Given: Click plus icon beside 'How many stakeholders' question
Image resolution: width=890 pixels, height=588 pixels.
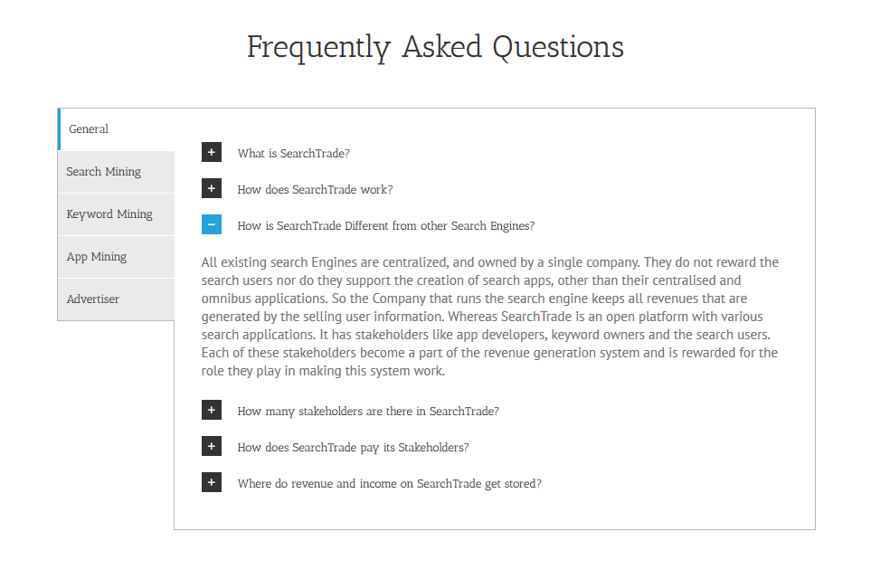Looking at the screenshot, I should 212,411.
